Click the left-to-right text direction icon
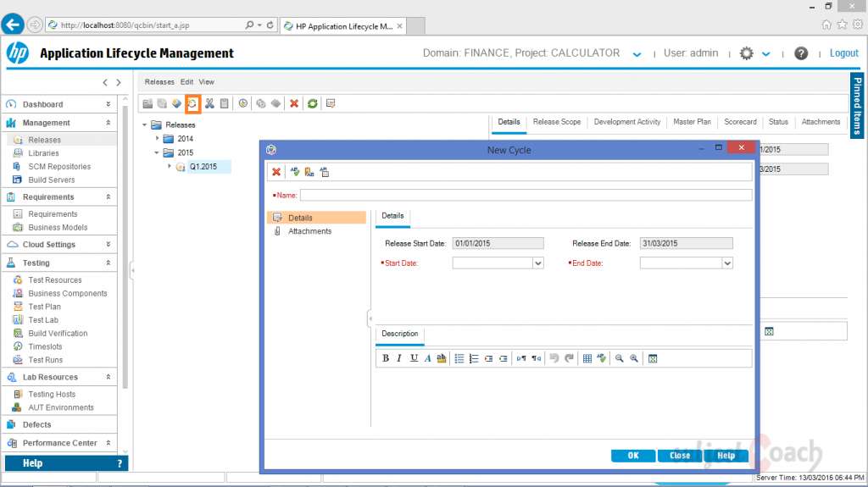 point(521,358)
